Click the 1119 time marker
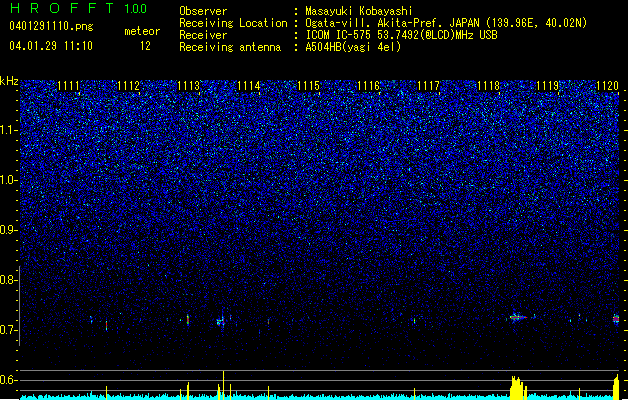Screen dimensions: 629x400 548,86
